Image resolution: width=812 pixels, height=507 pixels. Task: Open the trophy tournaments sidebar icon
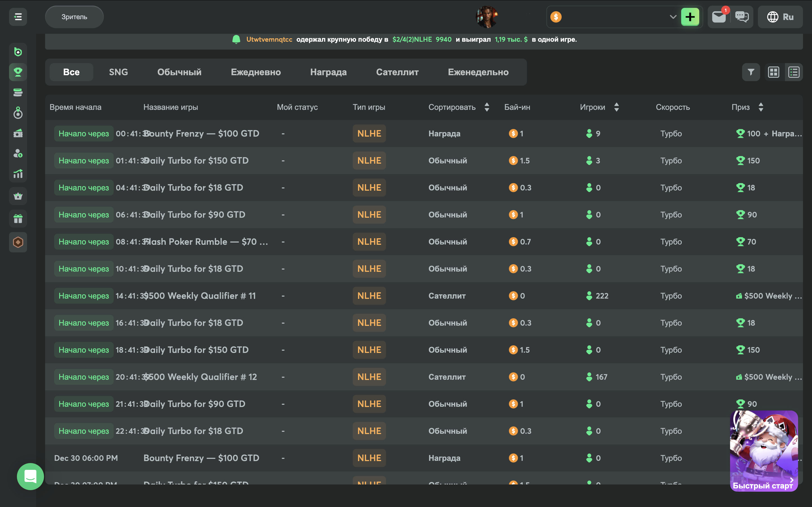pyautogui.click(x=18, y=72)
